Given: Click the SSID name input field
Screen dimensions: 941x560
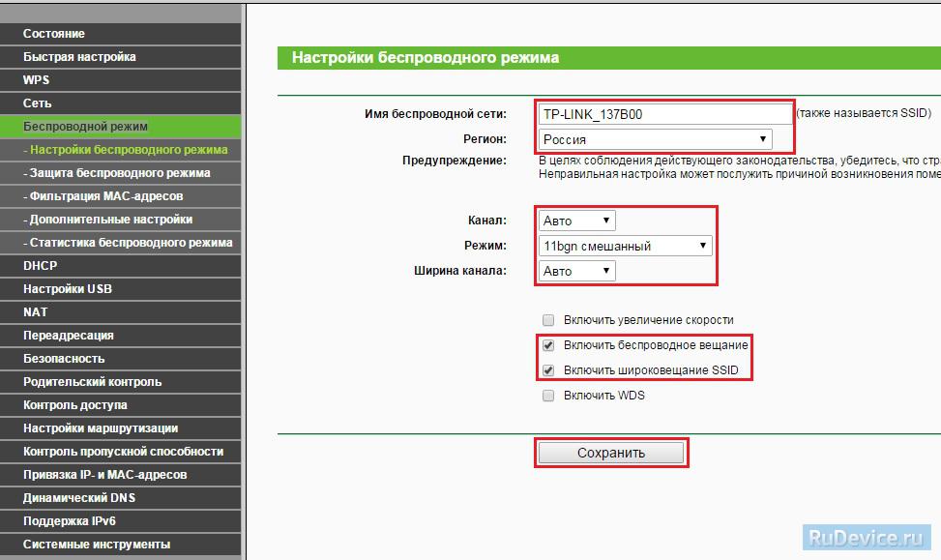Looking at the screenshot, I should 665,114.
